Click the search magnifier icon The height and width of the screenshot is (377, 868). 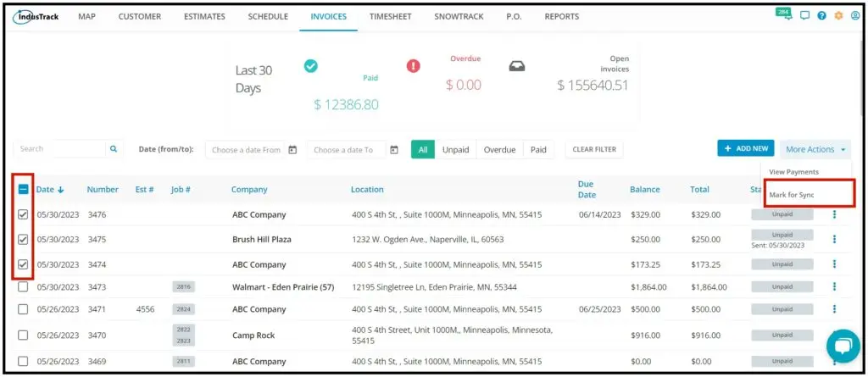tap(114, 149)
